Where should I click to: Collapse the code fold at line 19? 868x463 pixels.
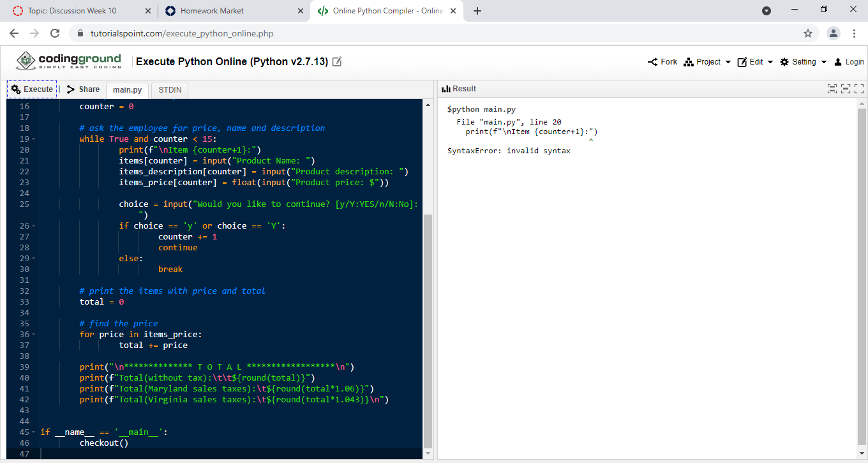[33, 139]
